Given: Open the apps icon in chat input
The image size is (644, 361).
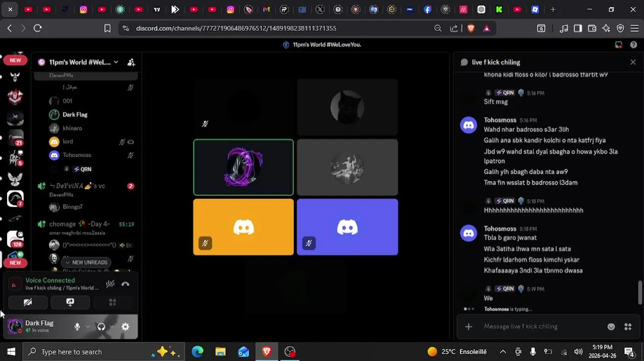Looking at the screenshot, I should pos(628,326).
